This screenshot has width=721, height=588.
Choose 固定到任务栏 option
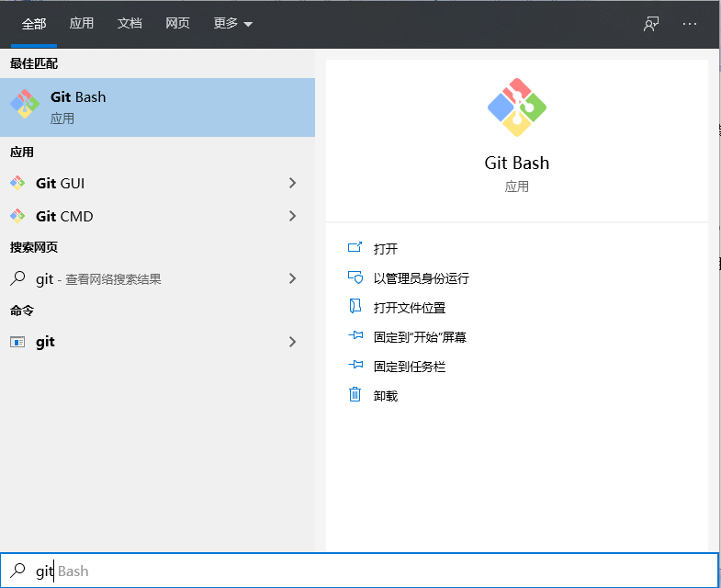[x=409, y=367]
